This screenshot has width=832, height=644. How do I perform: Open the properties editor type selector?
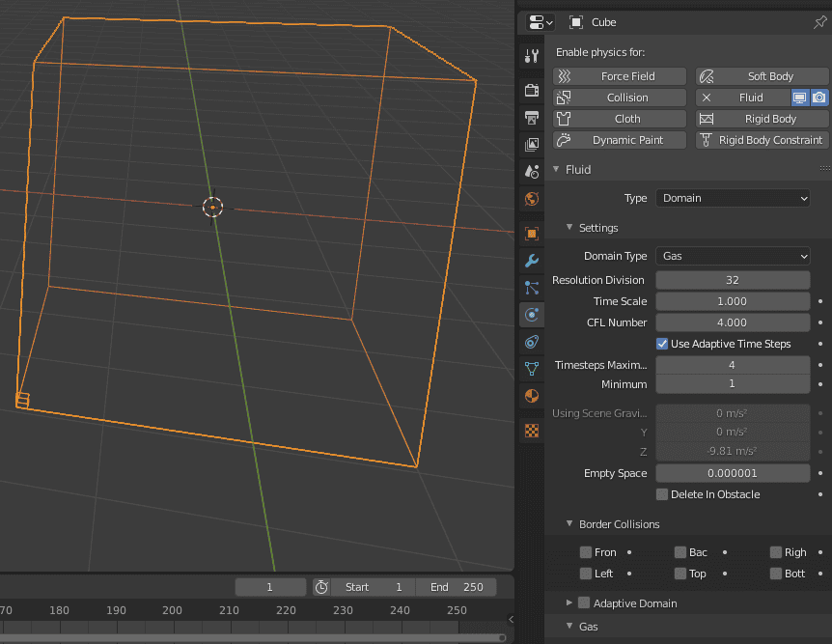click(x=539, y=21)
